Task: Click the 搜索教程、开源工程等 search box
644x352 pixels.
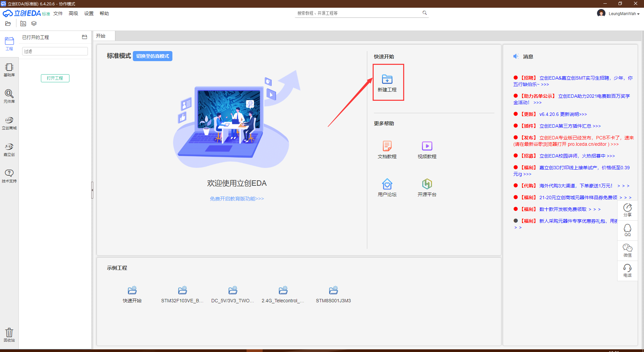Action: (x=358, y=13)
